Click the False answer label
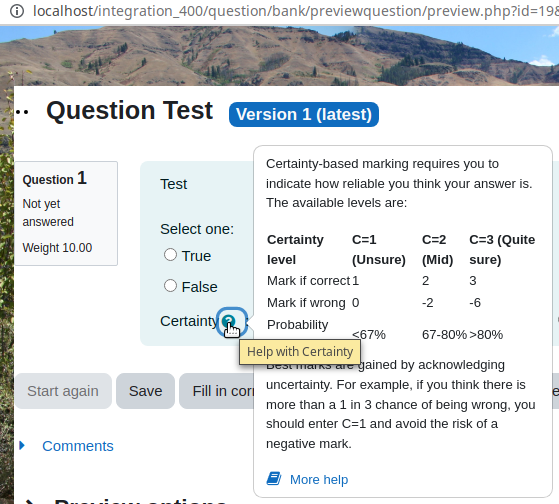This screenshot has height=504, width=559. (x=199, y=287)
